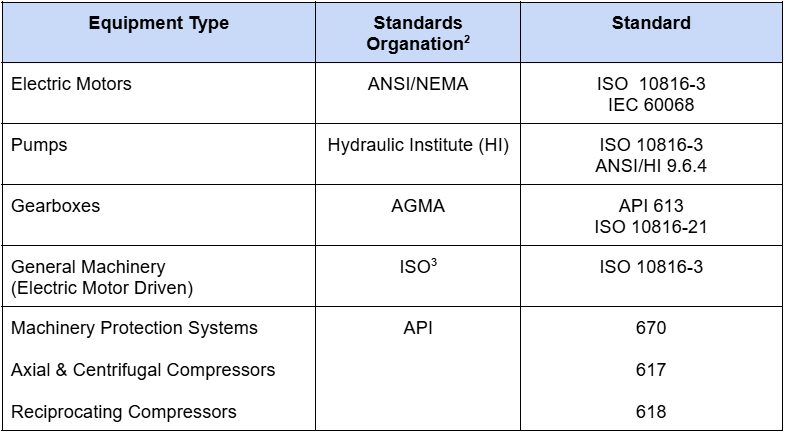This screenshot has height=432, width=785.
Task: Click the ANSI/NEMA organization cell
Action: click(418, 85)
